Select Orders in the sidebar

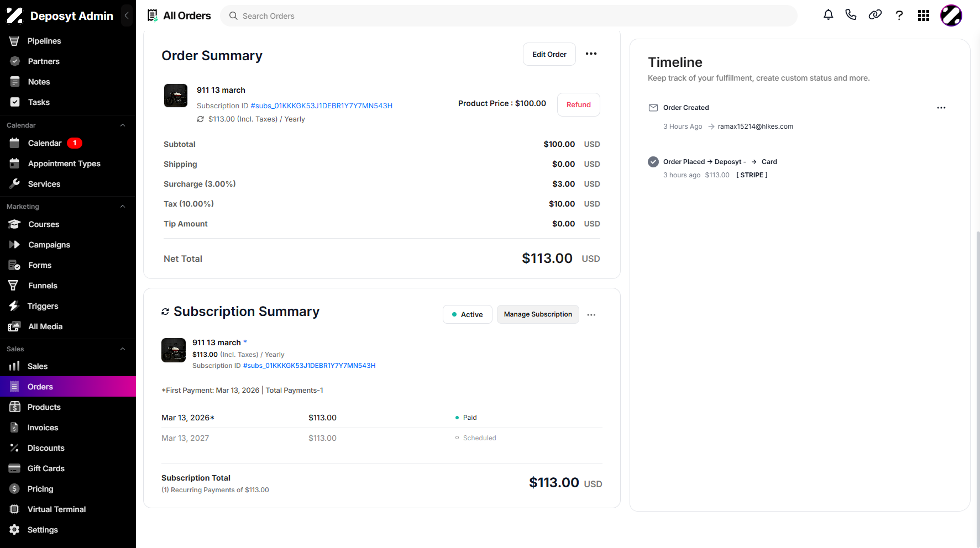point(68,387)
